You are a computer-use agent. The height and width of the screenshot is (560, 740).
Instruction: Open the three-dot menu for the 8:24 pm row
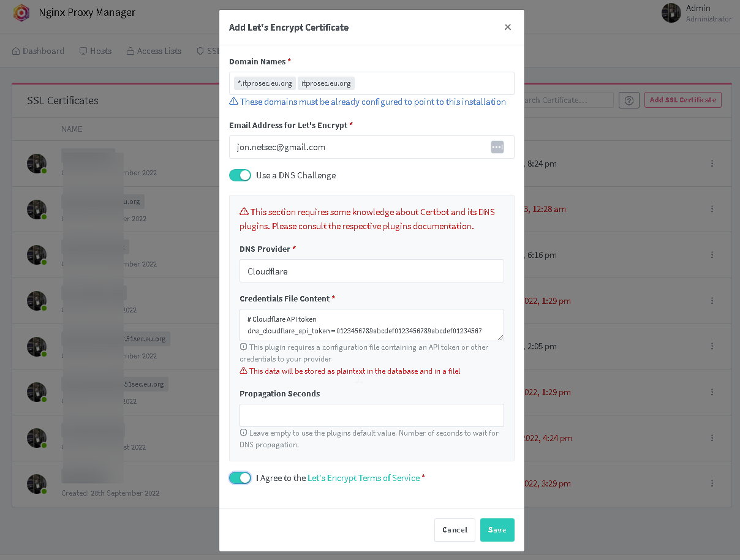tap(712, 164)
